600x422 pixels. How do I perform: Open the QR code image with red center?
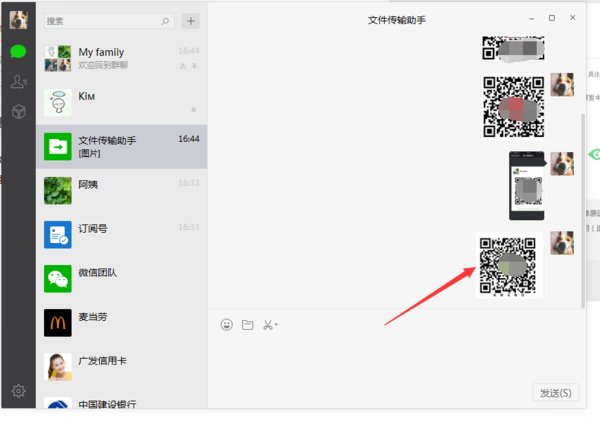pyautogui.click(x=513, y=106)
